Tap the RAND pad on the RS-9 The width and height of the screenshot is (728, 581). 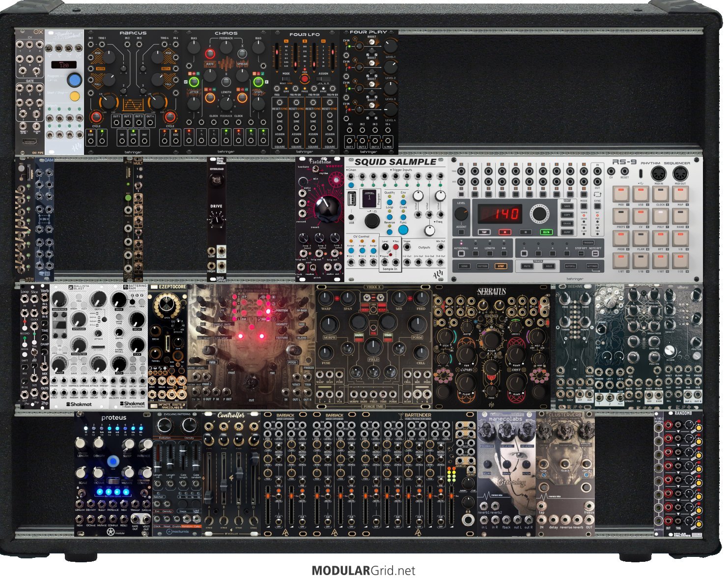[680, 217]
